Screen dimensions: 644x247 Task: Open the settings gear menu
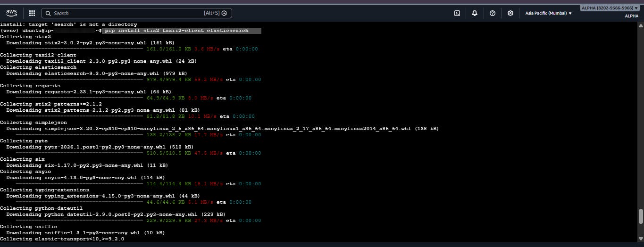pos(510,13)
